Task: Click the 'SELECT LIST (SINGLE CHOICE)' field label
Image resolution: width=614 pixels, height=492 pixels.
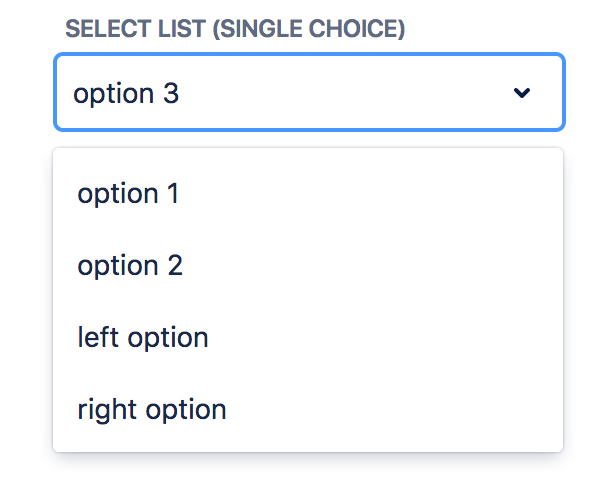Action: tap(235, 29)
